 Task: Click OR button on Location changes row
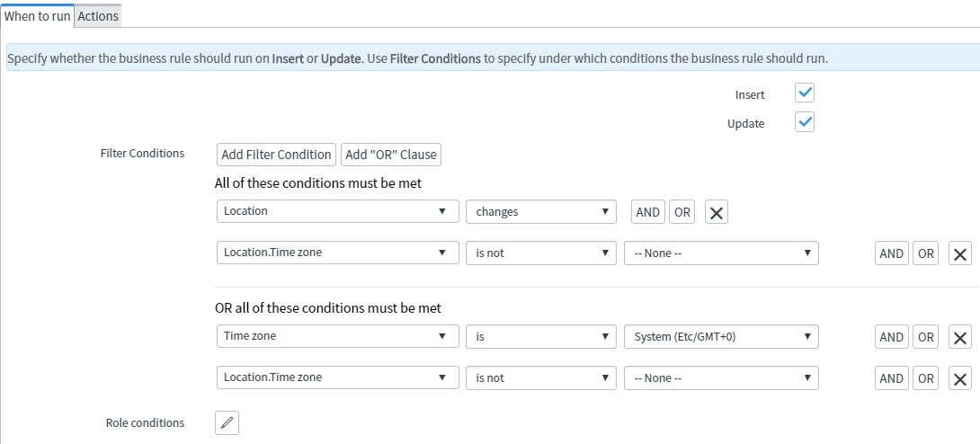pyautogui.click(x=682, y=212)
